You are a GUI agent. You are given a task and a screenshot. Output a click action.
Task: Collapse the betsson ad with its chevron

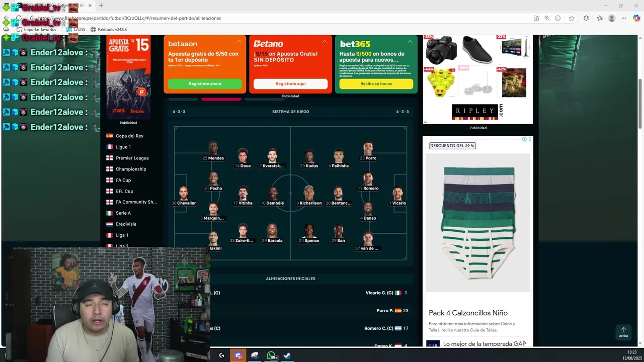click(239, 42)
